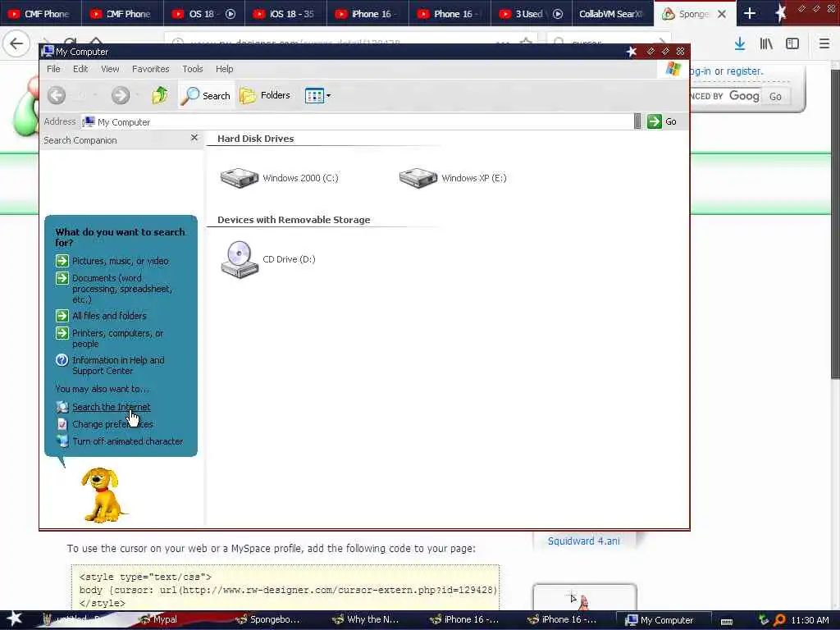The width and height of the screenshot is (840, 630).
Task: Switch to the iOS 18 - 35 browser tab
Action: coord(285,14)
